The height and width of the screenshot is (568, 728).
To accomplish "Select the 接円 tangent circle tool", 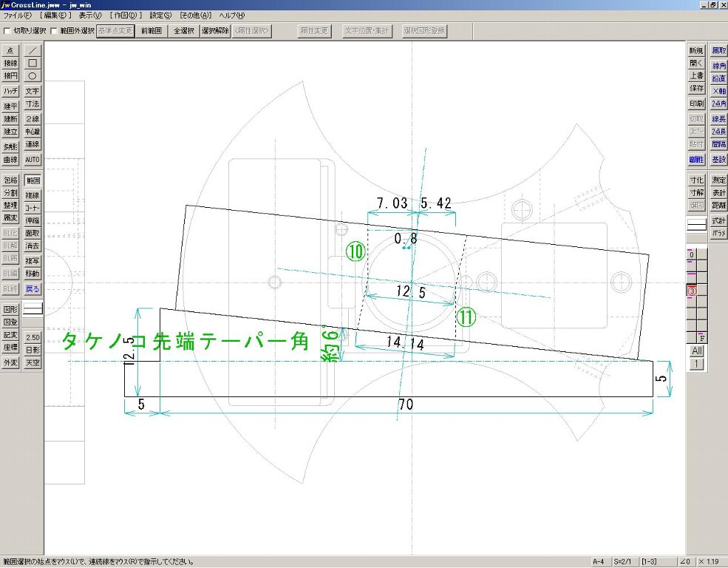I will coord(10,75).
